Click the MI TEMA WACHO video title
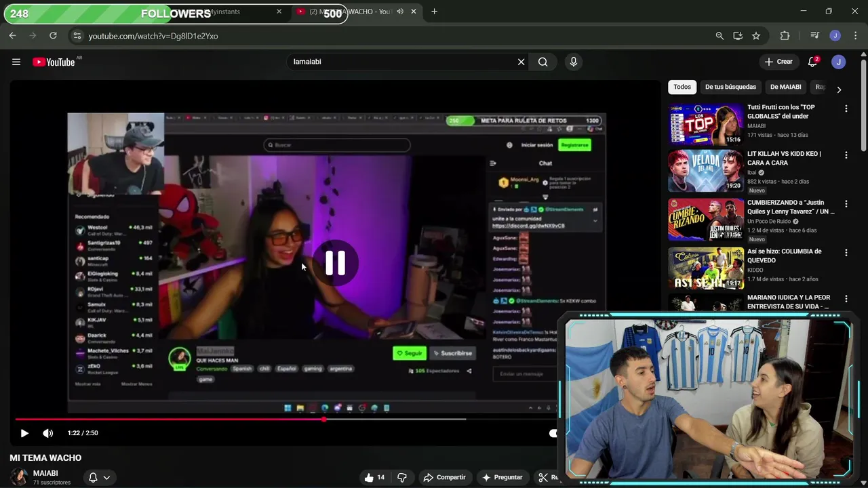The image size is (868, 488). 45,458
